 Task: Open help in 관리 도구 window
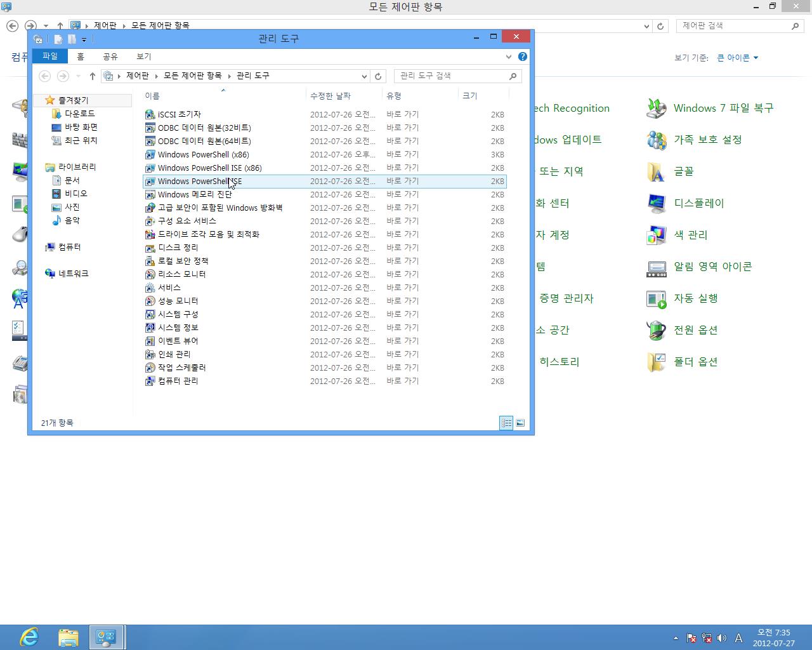coord(522,56)
